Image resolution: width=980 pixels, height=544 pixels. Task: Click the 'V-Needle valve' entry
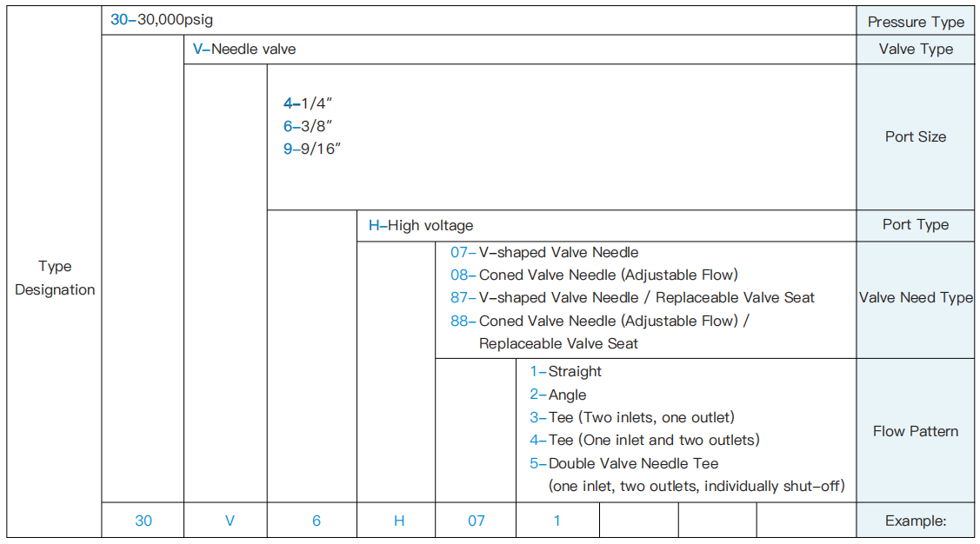244,50
